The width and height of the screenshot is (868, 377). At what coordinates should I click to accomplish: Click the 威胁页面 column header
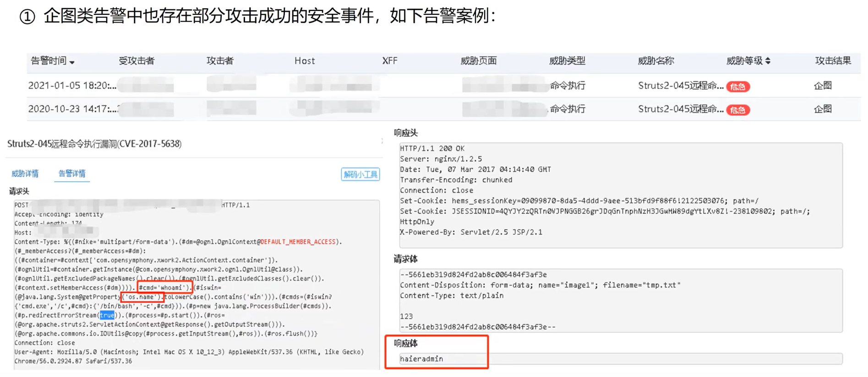[478, 61]
